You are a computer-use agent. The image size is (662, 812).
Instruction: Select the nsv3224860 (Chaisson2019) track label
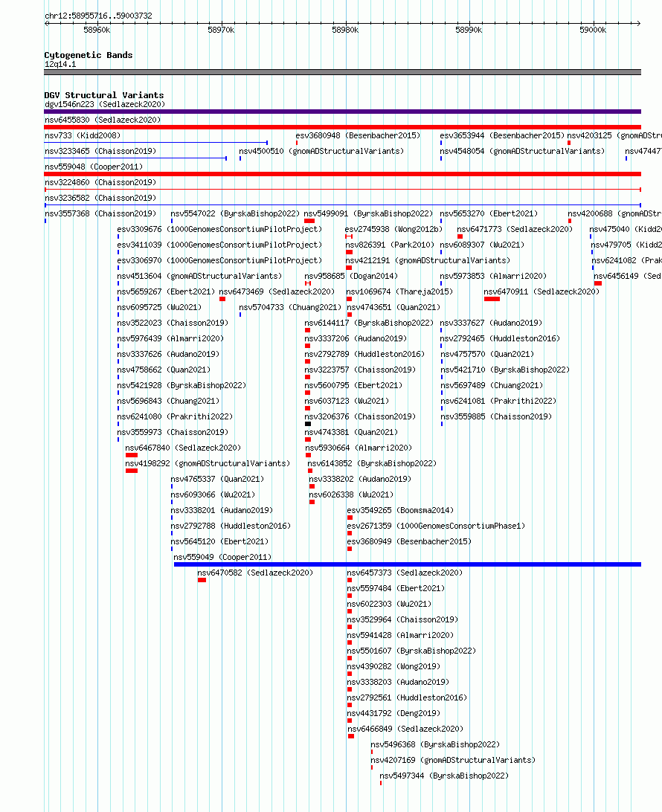point(100,182)
